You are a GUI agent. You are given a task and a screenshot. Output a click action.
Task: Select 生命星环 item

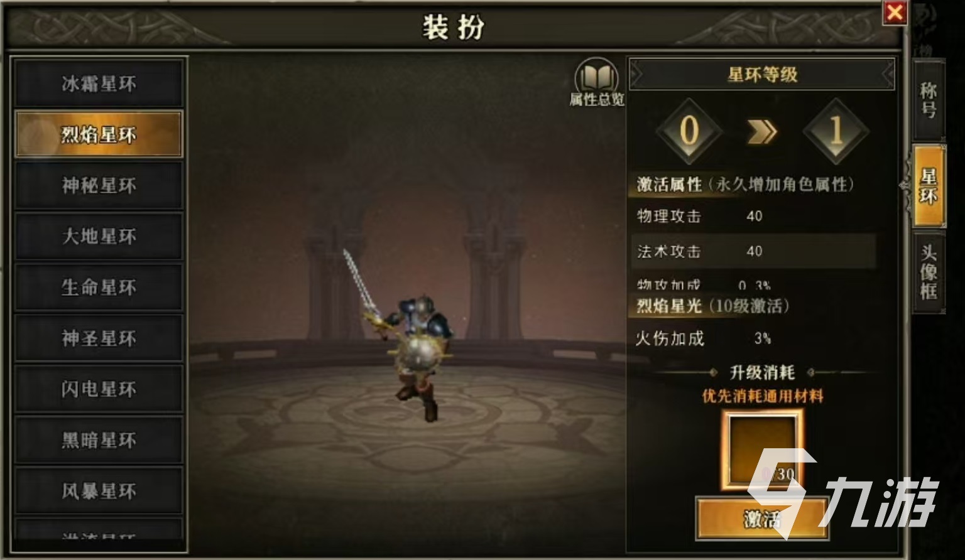click(99, 287)
